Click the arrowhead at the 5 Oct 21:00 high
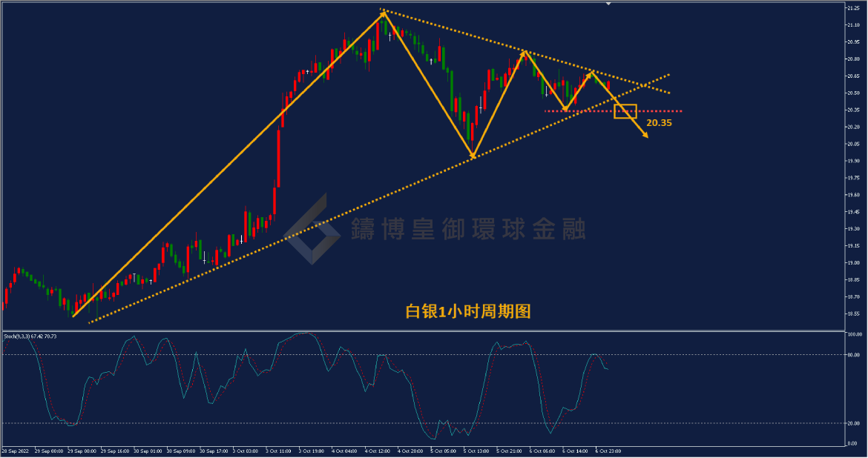 [x=524, y=53]
